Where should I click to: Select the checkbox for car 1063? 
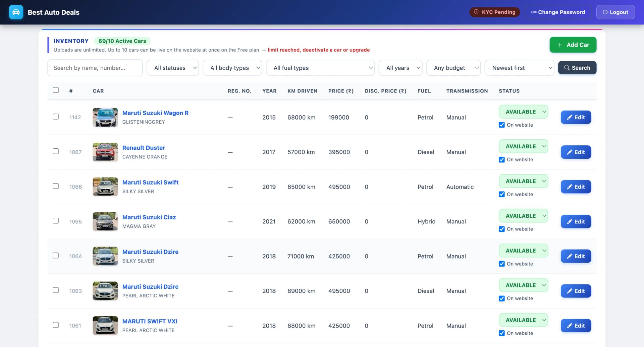coord(56,290)
